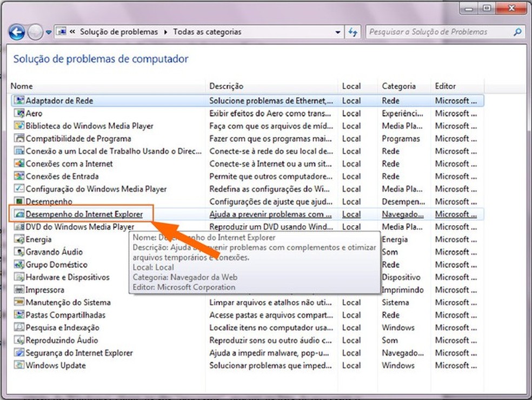The height and width of the screenshot is (400, 532).
Task: Open the Impressora troubleshooter icon
Action: coord(19,290)
